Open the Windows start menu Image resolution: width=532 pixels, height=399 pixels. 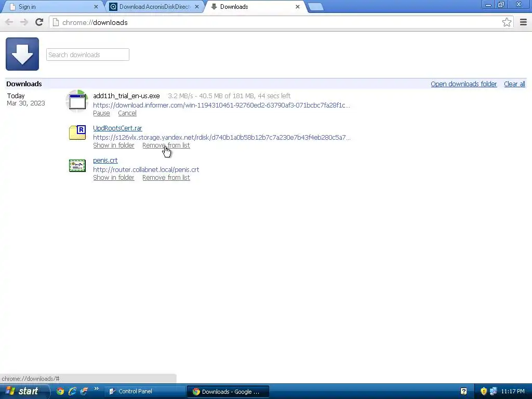(24, 391)
